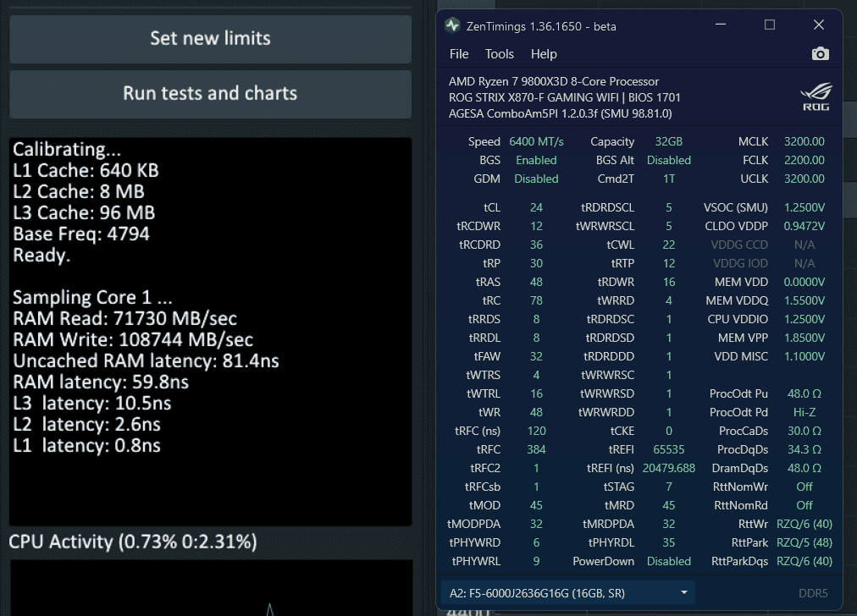Open the File menu
This screenshot has width=857, height=616.
tap(459, 54)
